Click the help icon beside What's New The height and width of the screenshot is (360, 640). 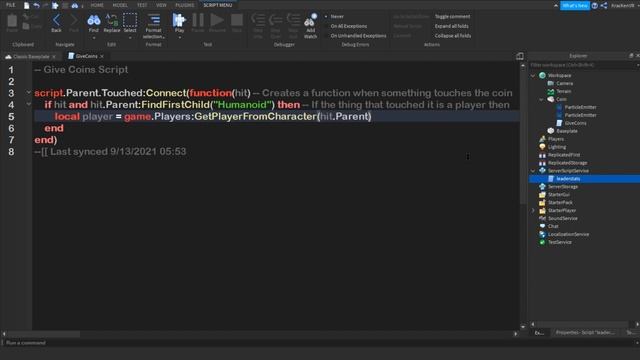(595, 5)
